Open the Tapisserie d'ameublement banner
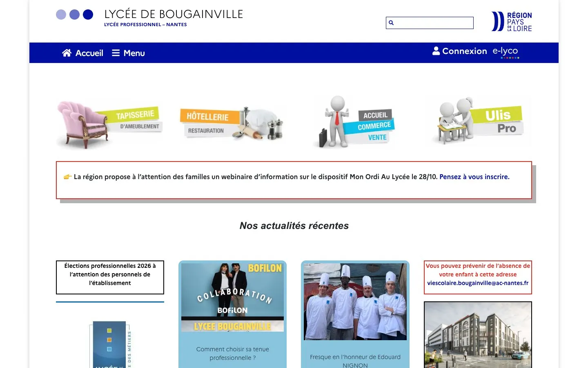This screenshot has width=588, height=368. click(109, 124)
